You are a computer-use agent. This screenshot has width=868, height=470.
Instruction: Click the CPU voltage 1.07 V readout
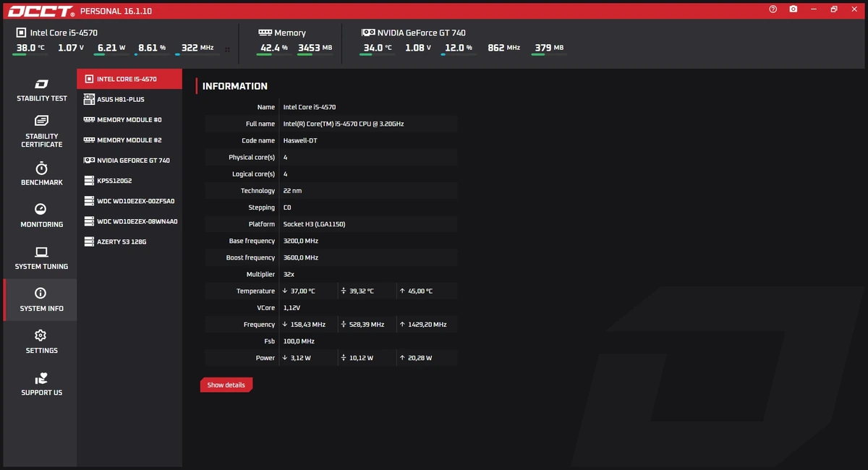pyautogui.click(x=71, y=48)
